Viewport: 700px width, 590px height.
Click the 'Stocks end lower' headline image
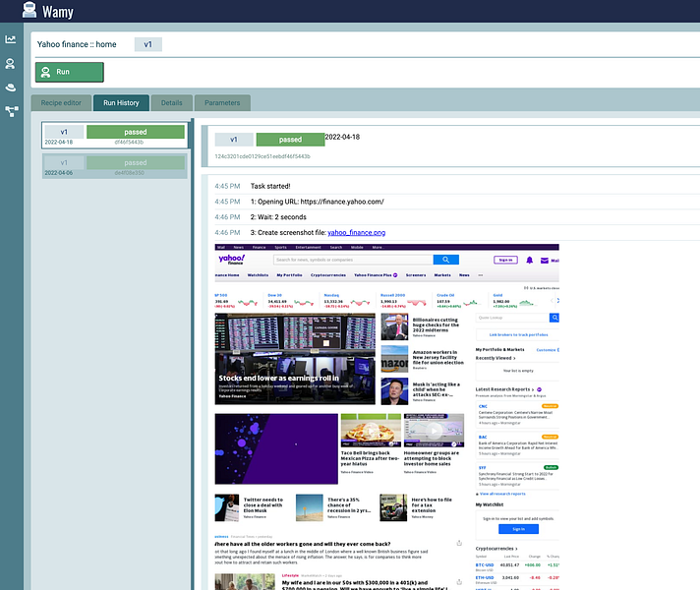click(295, 359)
